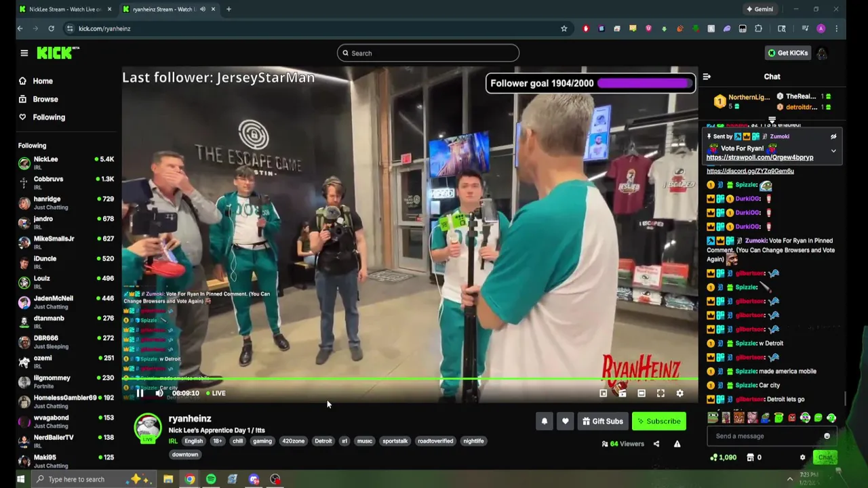
Task: Report the stream with the warning triangle icon
Action: [x=677, y=444]
